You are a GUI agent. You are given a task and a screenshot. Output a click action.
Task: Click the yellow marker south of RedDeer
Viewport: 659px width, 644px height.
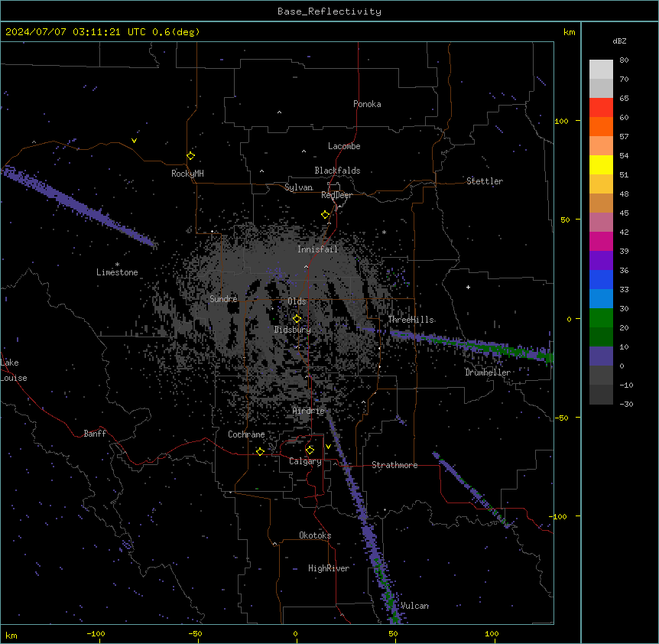pyautogui.click(x=326, y=215)
